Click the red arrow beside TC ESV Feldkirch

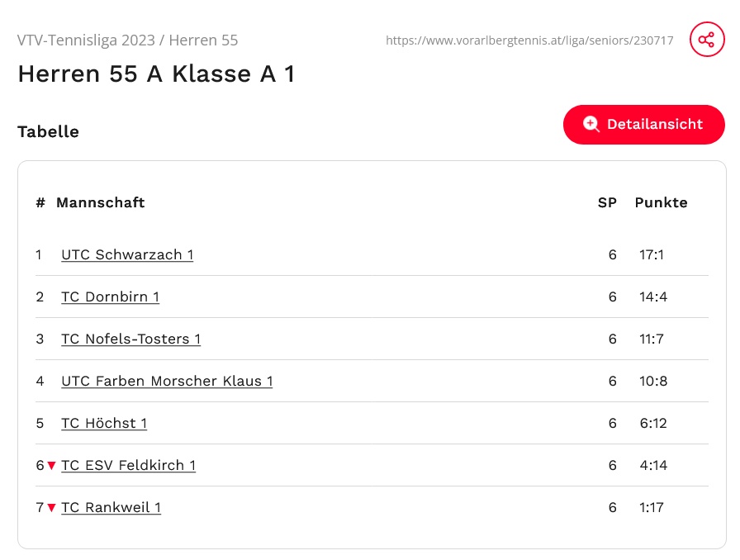(x=51, y=466)
